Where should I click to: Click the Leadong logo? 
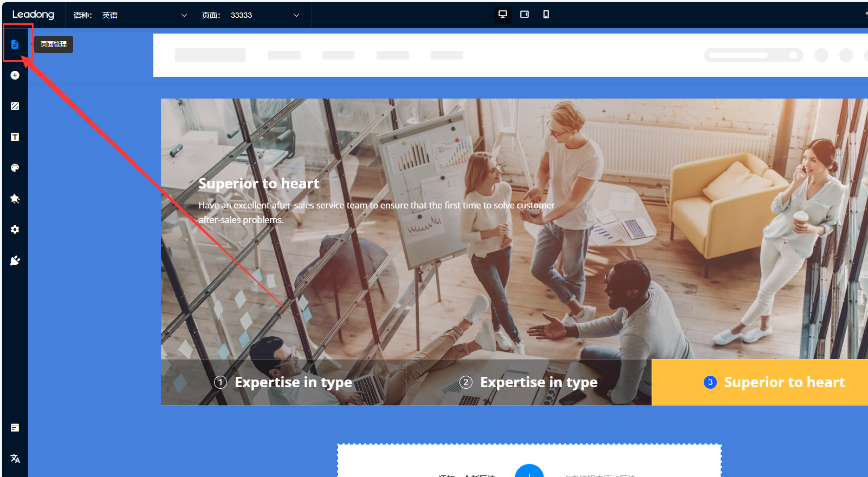[34, 15]
